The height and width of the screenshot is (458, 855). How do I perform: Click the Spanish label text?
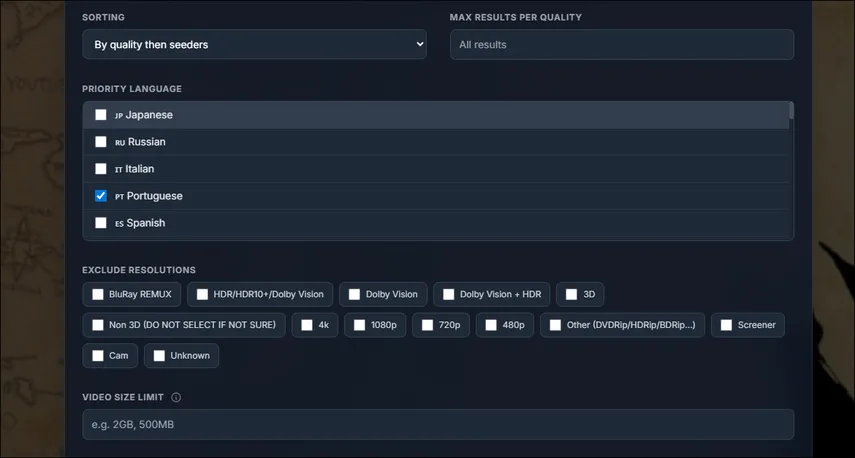point(146,223)
